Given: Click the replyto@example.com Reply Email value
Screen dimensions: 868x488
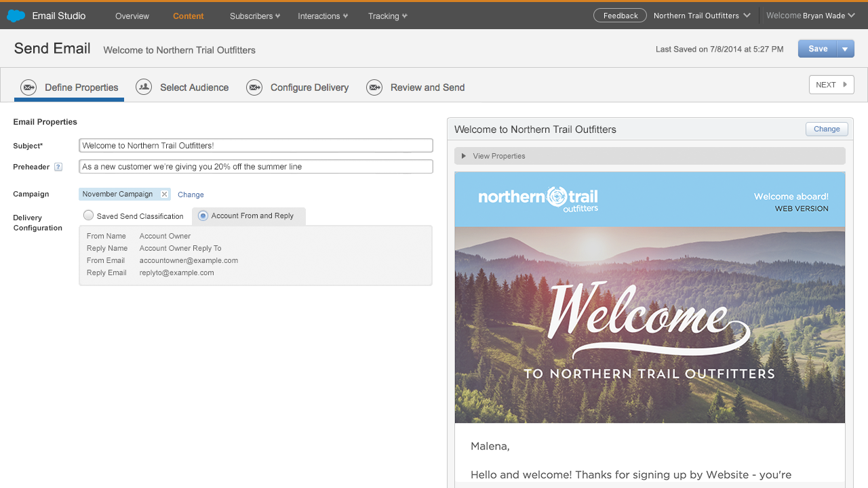Looking at the screenshot, I should [176, 272].
